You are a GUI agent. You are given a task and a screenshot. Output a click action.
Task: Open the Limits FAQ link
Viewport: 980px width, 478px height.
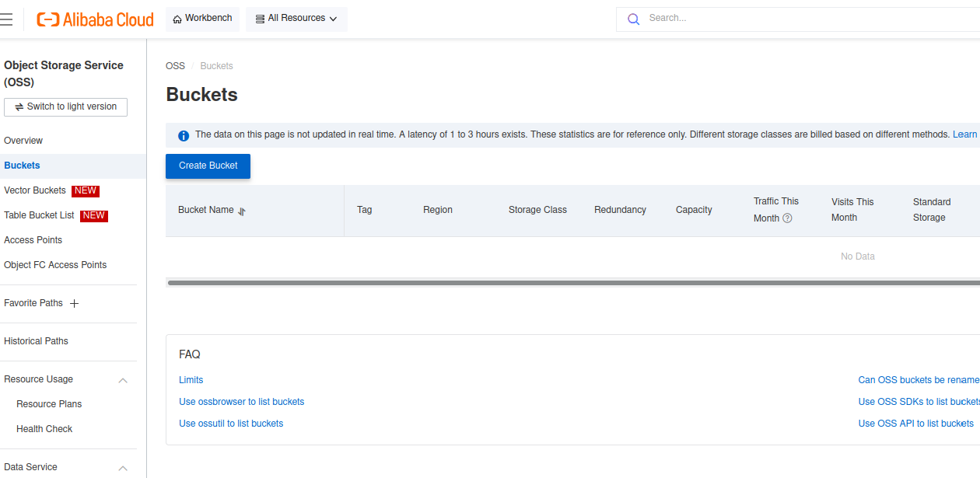click(191, 380)
